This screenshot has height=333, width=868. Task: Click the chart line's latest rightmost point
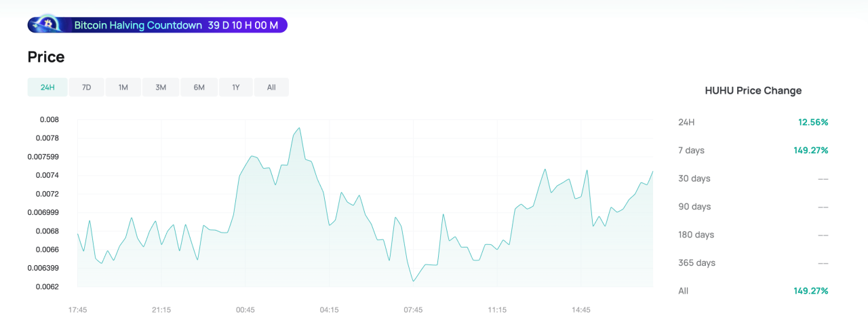[x=652, y=171]
